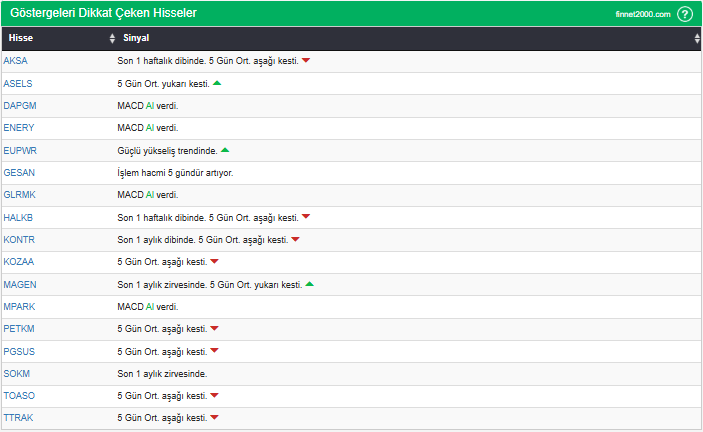Open AKSA stock link
This screenshot has width=703, height=432.
15,61
